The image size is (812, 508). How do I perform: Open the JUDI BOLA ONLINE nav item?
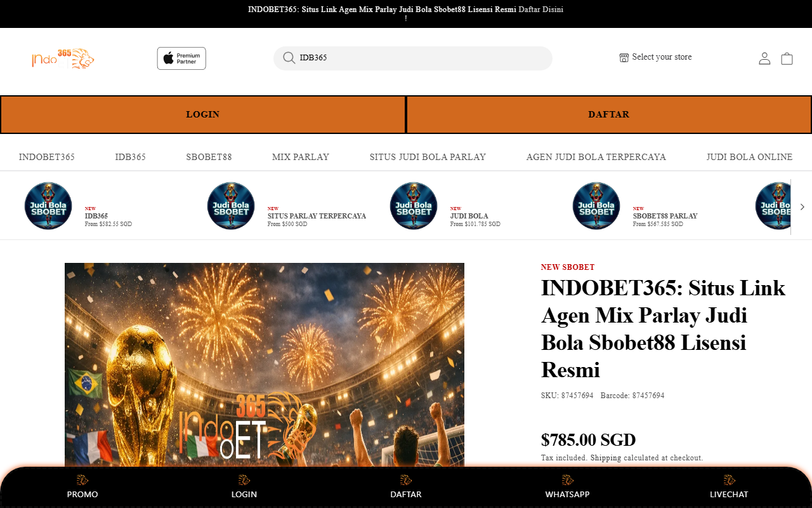click(750, 157)
